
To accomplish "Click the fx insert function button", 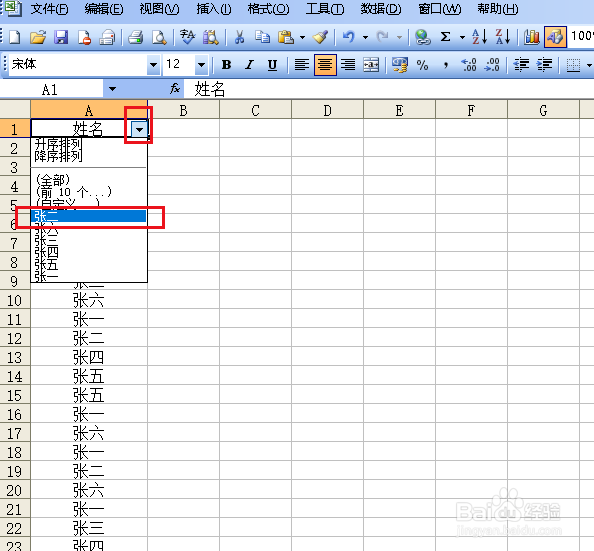I will [175, 89].
